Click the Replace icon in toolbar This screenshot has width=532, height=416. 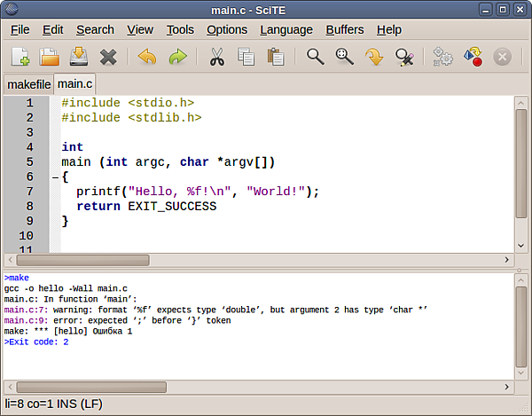click(405, 58)
